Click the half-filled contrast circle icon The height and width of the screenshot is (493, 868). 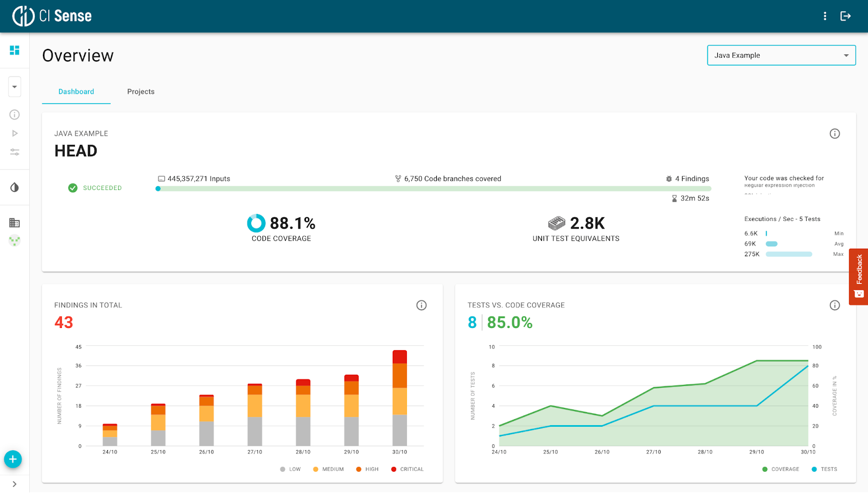[15, 187]
